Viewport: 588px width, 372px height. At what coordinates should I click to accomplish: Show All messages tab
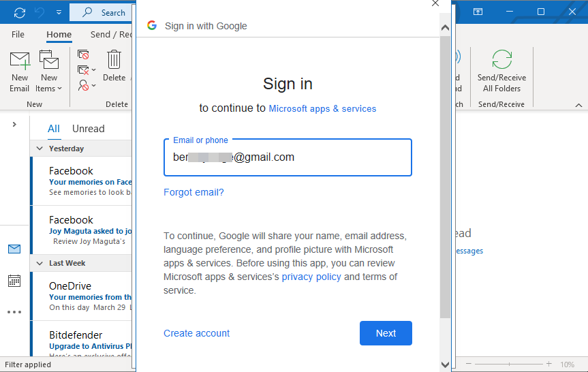coord(54,129)
